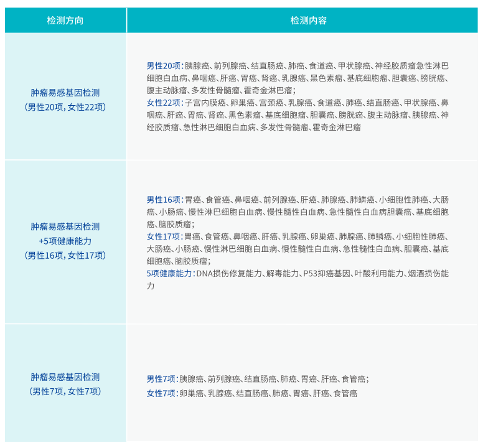Click the blue 男性20项 label

pyautogui.click(x=163, y=66)
